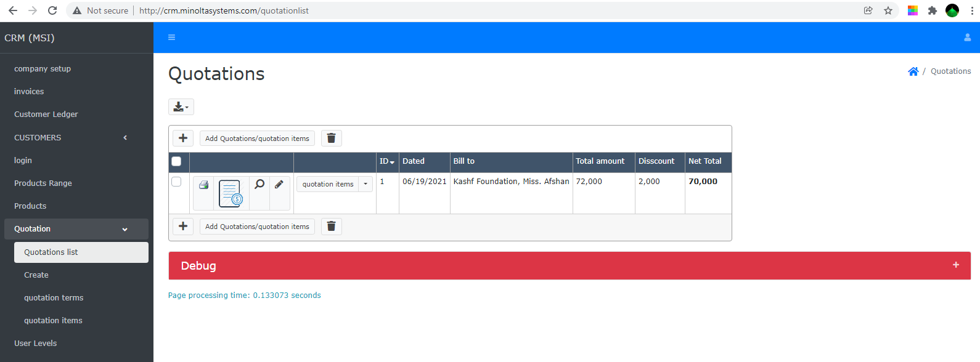Select Quotations list submenu item
The height and width of the screenshot is (362, 980).
tap(81, 252)
